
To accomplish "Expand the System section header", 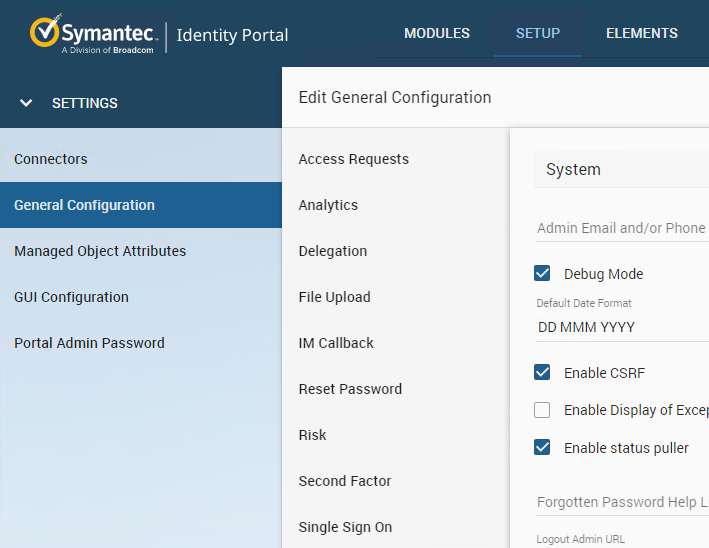I will click(x=620, y=170).
